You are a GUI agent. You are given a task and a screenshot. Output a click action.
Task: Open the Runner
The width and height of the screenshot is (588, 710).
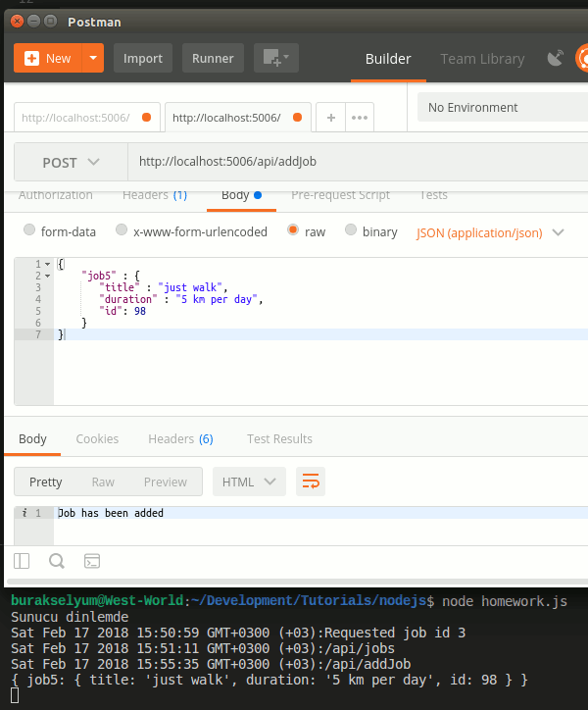coord(213,58)
